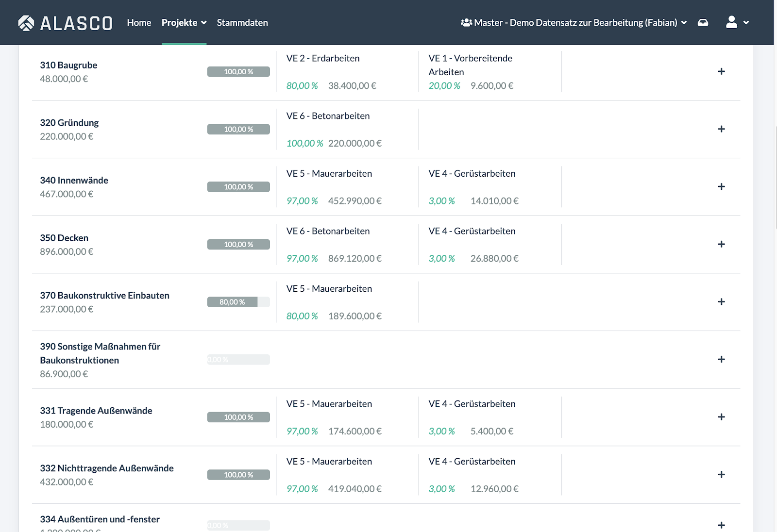Open VE 2 - Erdarbeiten allocation
This screenshot has height=532, width=777.
click(323, 58)
